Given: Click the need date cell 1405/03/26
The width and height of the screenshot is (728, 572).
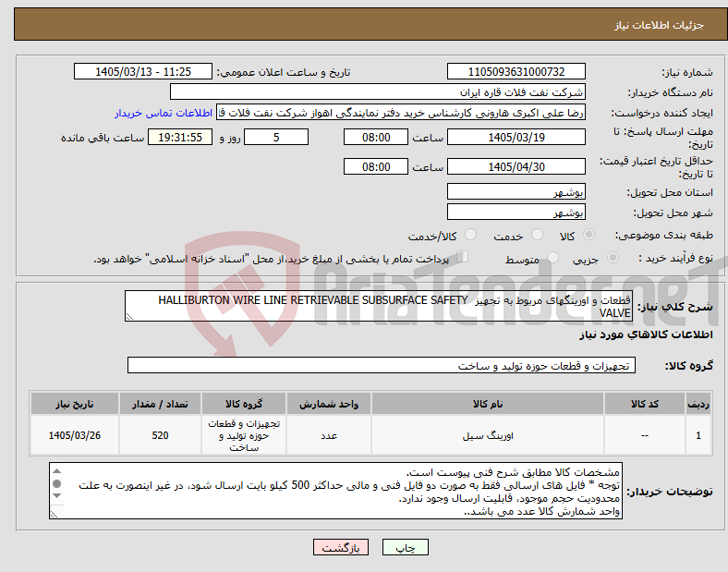Looking at the screenshot, I should pyautogui.click(x=75, y=435).
